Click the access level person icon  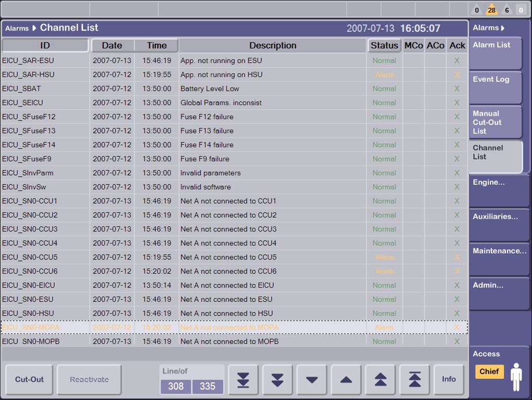515,377
